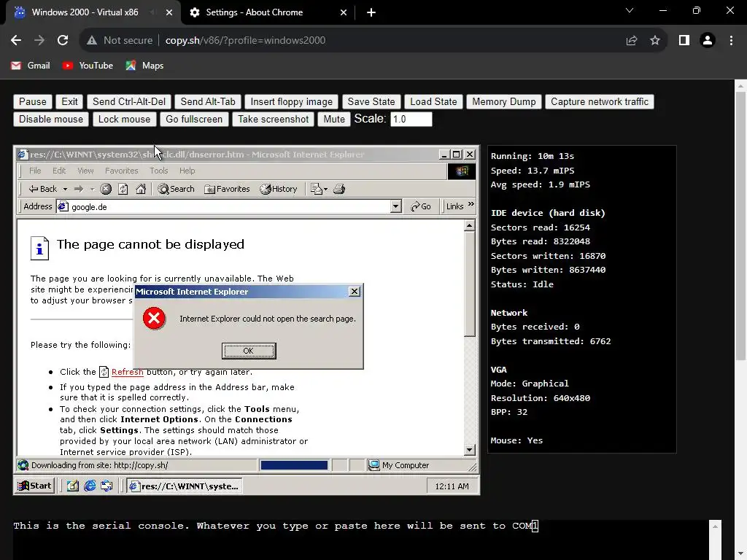The height and width of the screenshot is (560, 747).
Task: Open the IE Help menu
Action: pos(187,171)
